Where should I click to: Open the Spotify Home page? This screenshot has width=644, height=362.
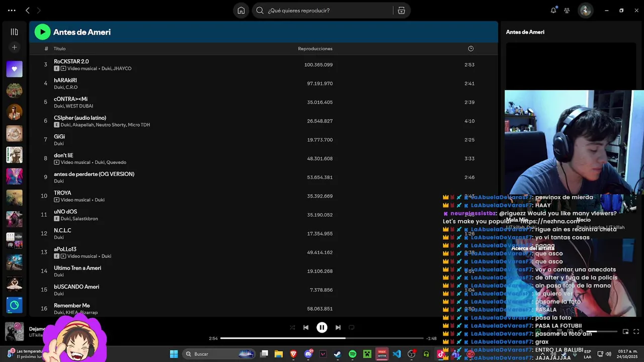click(x=241, y=11)
